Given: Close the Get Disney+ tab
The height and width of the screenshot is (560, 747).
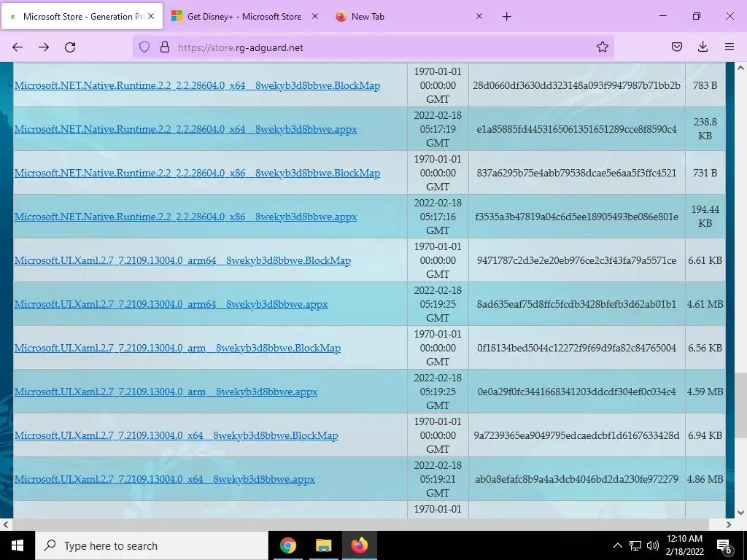Looking at the screenshot, I should coord(315,16).
